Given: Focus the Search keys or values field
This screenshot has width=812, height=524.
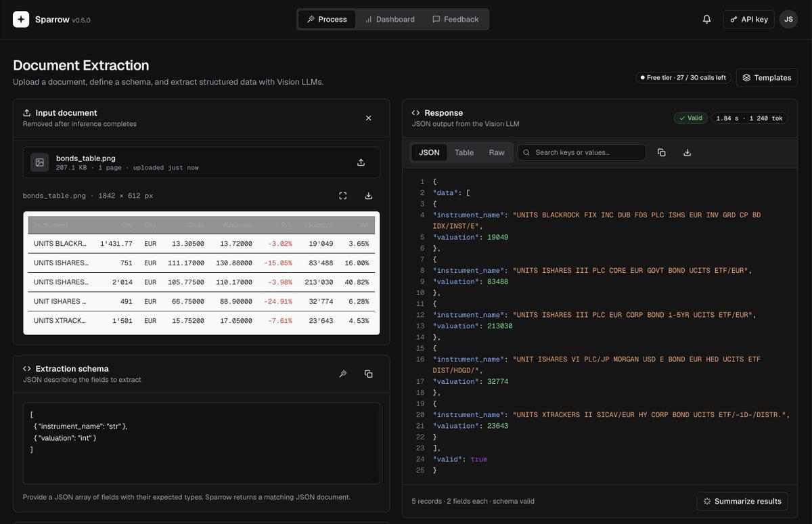Looking at the screenshot, I should pyautogui.click(x=582, y=152).
